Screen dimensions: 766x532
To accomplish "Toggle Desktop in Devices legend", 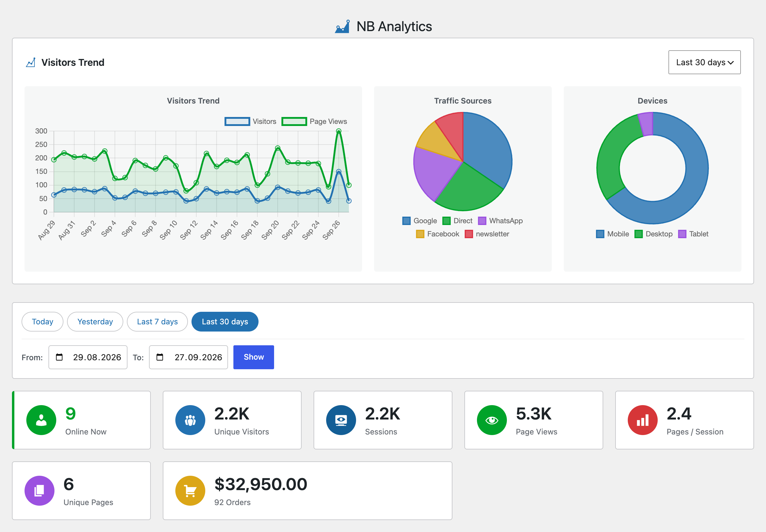I will click(654, 234).
